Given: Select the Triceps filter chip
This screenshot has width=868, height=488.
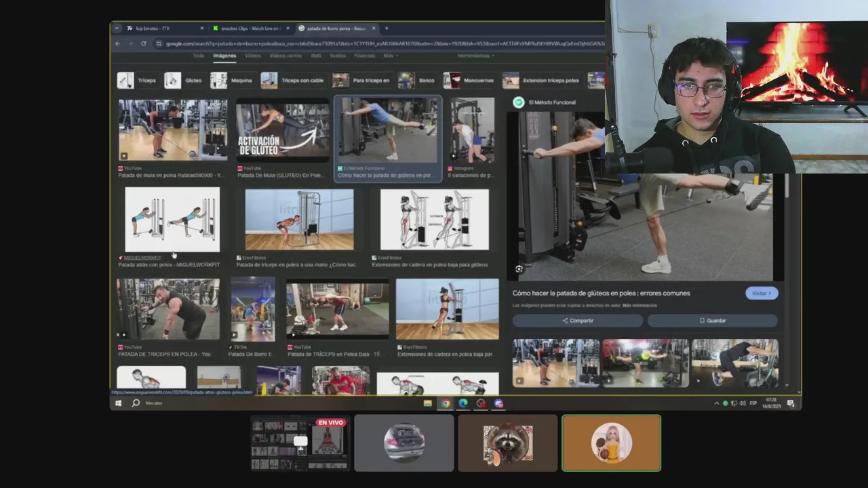Looking at the screenshot, I should click(137, 81).
